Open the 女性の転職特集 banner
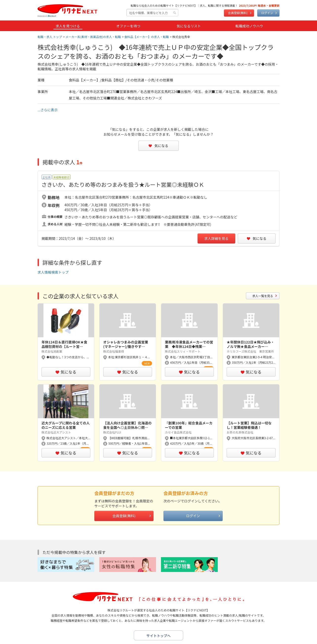Screen dimensions: 317x644 click(x=128, y=565)
